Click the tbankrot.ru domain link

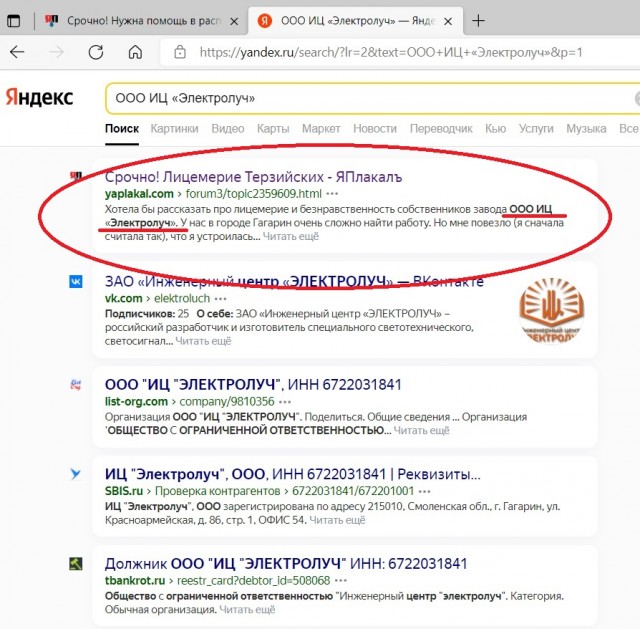[135, 580]
